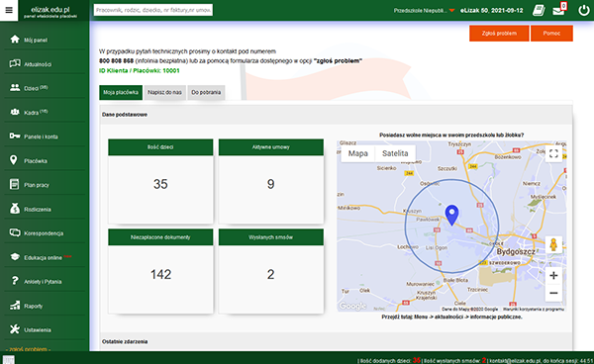Open the - zgłoś problem - sidebar link
This screenshot has width=594, height=364.
(28, 349)
